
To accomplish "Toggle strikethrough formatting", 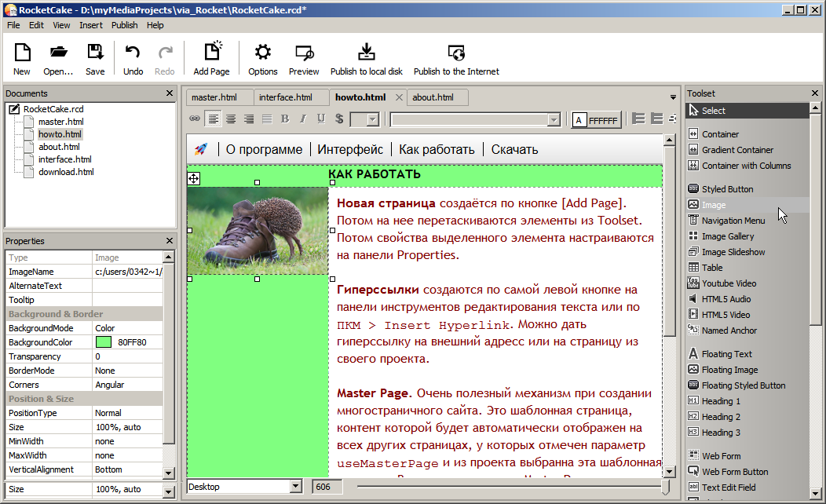I will point(339,119).
